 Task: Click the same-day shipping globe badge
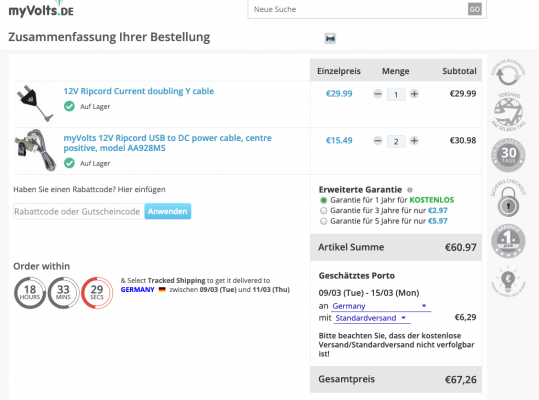[x=508, y=112]
